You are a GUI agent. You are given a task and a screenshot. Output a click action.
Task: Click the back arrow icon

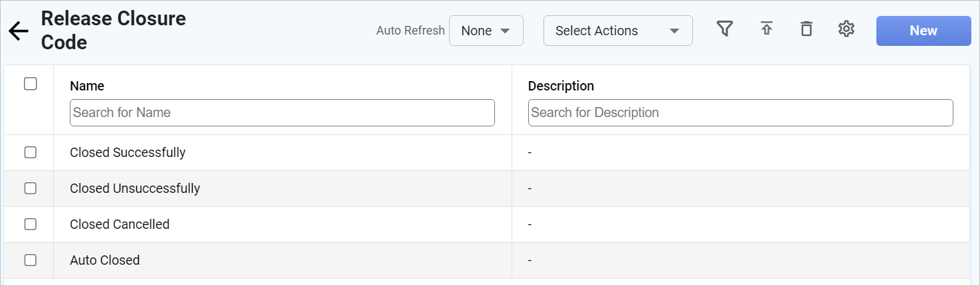[18, 31]
